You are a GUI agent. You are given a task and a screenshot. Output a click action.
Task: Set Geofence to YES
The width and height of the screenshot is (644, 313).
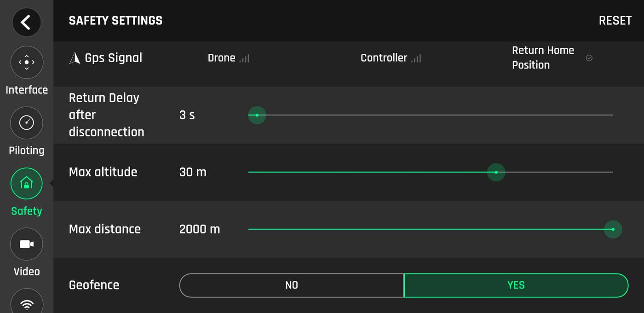516,285
